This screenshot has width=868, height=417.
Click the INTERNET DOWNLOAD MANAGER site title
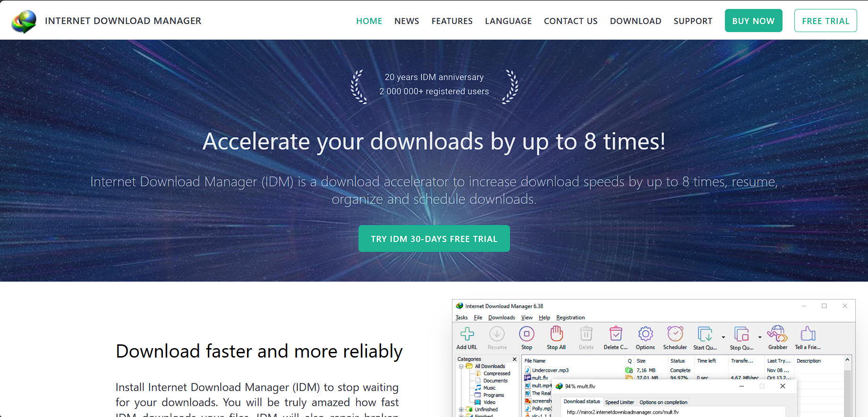(x=123, y=21)
